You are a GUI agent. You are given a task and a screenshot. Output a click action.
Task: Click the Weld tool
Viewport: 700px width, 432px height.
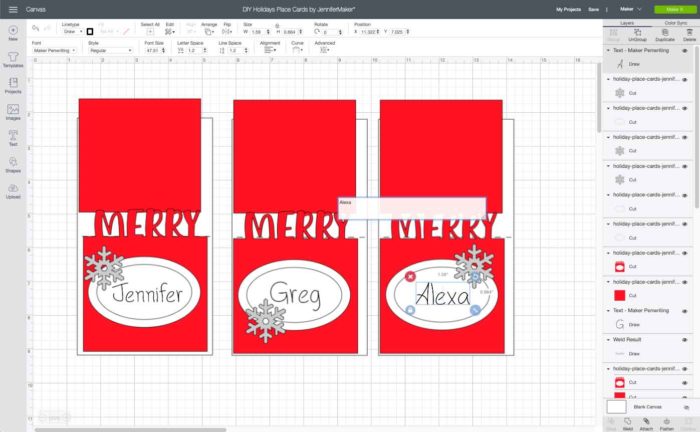pos(628,424)
